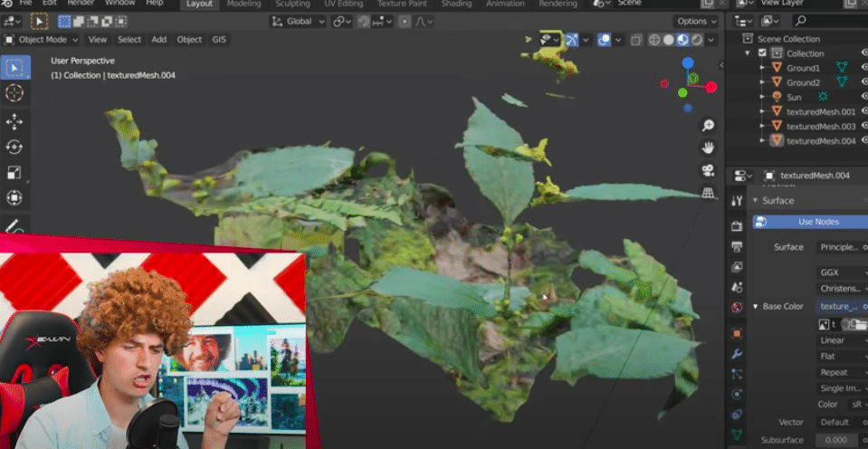Viewport: 868px width, 449px height.
Task: Open the Flat projection dropdown
Action: [x=842, y=357]
